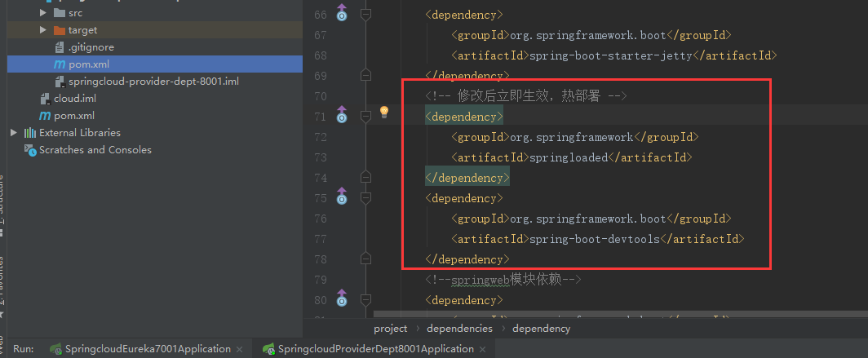868x358 pixels.
Task: Expand the src folder arrow
Action: pyautogui.click(x=43, y=12)
